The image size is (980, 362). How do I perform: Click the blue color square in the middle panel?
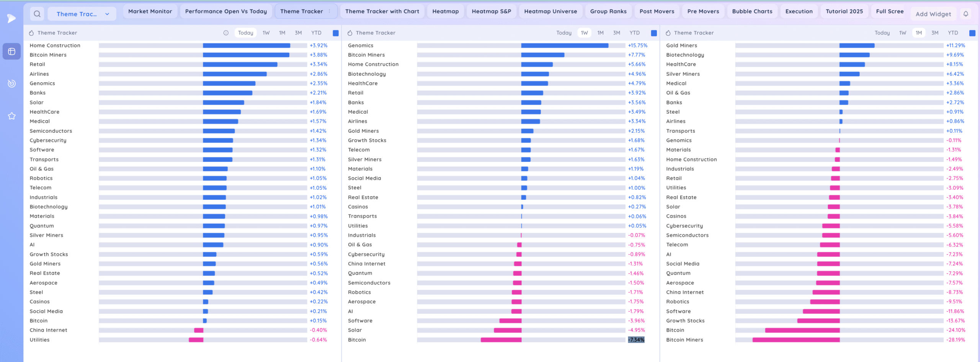point(654,33)
